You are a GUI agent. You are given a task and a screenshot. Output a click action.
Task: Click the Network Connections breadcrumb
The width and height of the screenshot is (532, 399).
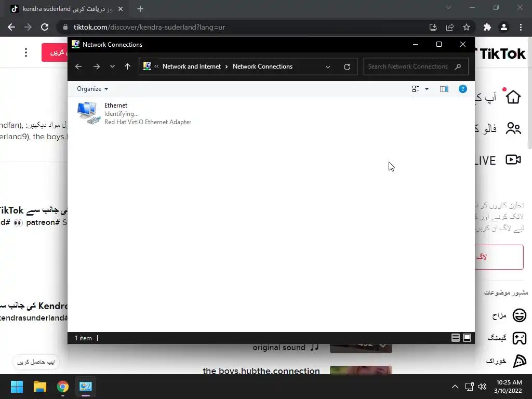(262, 66)
